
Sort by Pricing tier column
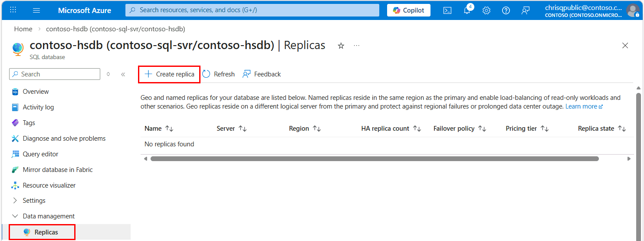527,129
